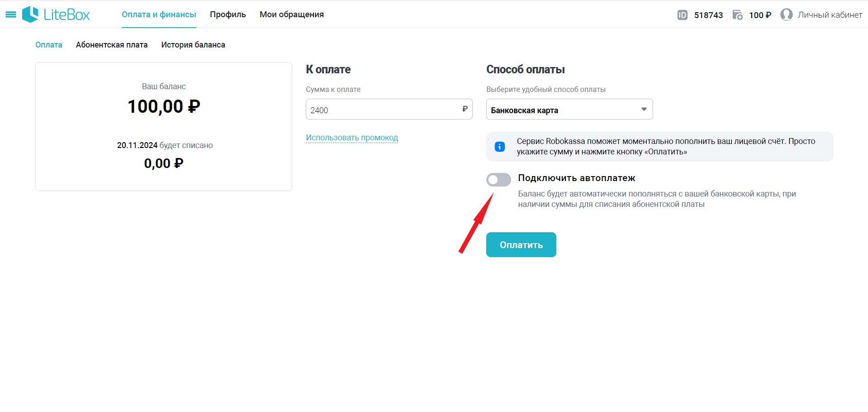Image resolution: width=868 pixels, height=412 pixels.
Task: Click the ID badge icon
Action: click(x=682, y=15)
